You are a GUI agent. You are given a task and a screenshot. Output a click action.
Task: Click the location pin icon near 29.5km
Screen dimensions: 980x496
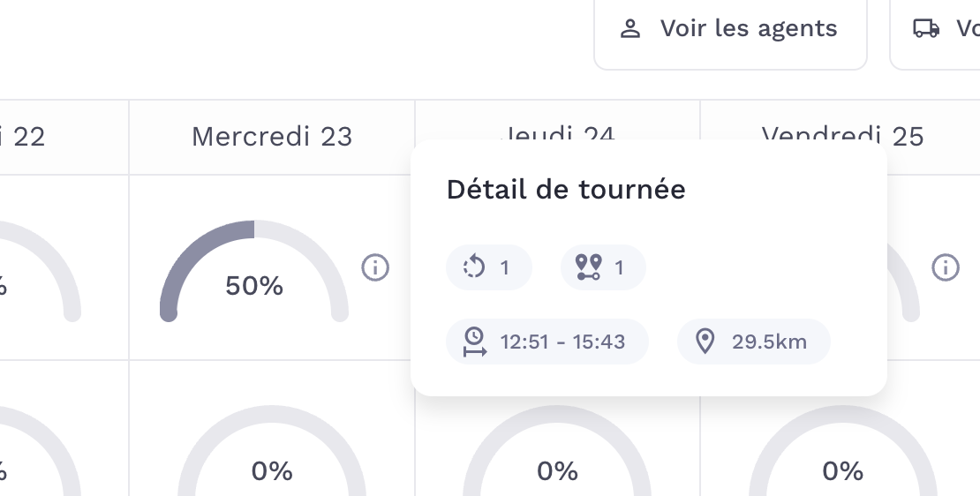click(x=705, y=342)
